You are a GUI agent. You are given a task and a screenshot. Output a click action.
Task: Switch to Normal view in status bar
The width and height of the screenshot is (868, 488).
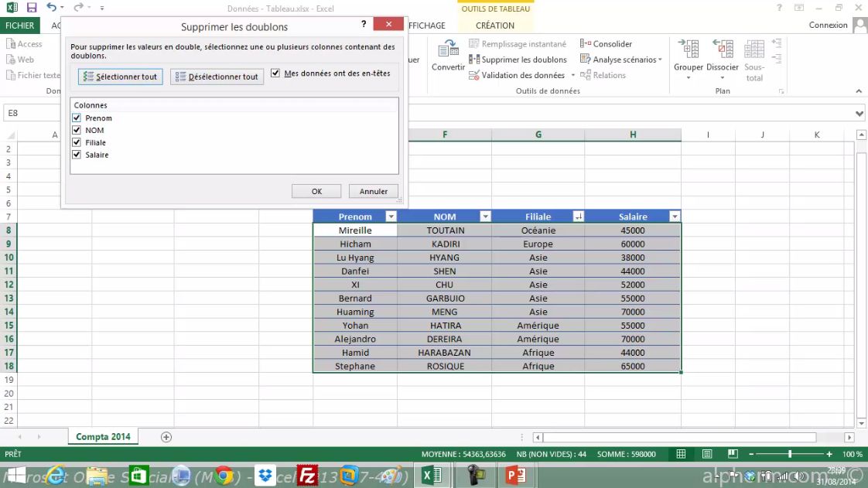tap(681, 454)
